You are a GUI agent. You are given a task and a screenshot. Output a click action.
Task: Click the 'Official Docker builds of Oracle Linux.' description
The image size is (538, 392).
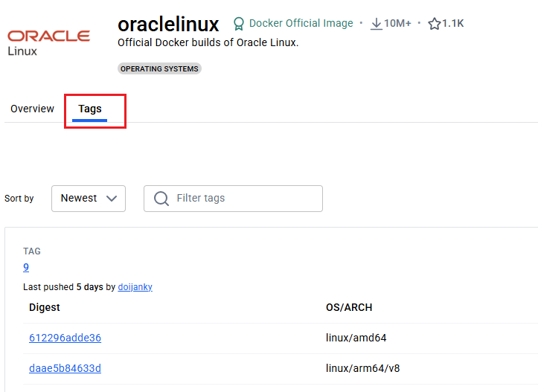tap(208, 42)
